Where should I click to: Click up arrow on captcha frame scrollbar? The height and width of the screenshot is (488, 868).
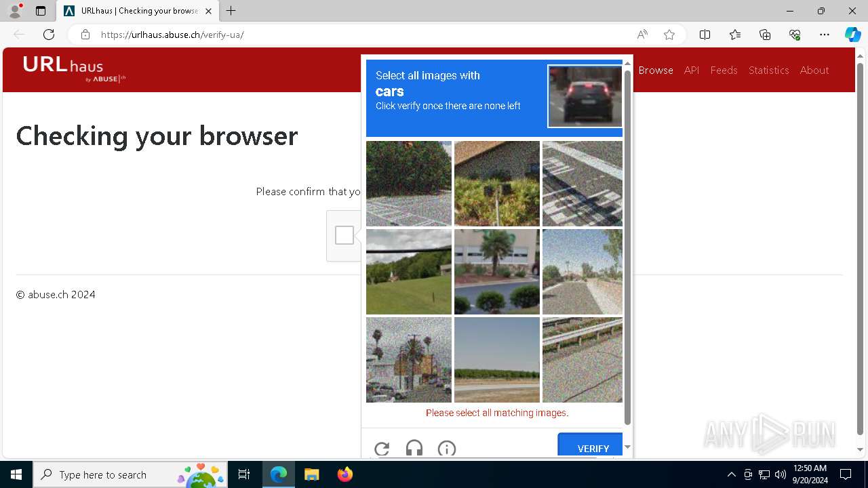[627, 63]
